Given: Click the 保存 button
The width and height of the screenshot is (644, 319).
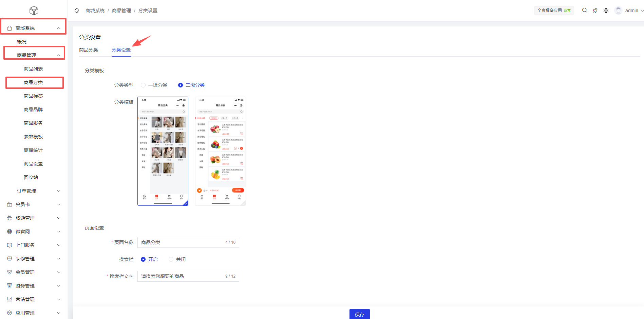Looking at the screenshot, I should (359, 314).
